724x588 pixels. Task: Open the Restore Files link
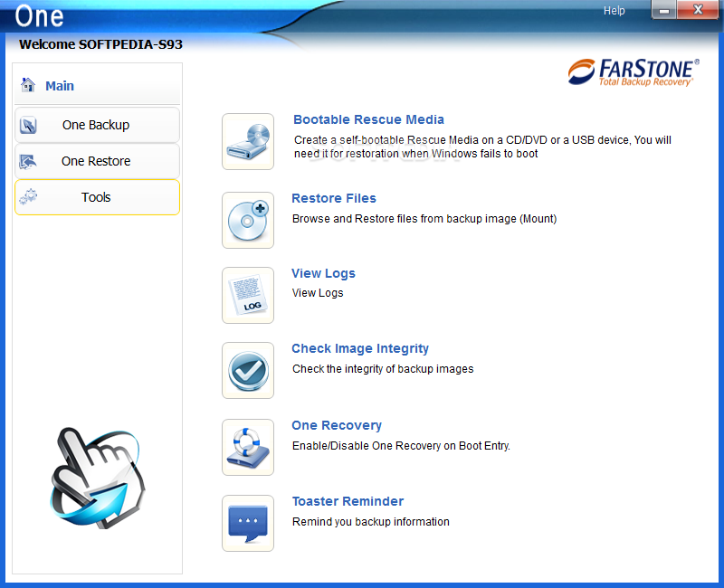point(334,198)
